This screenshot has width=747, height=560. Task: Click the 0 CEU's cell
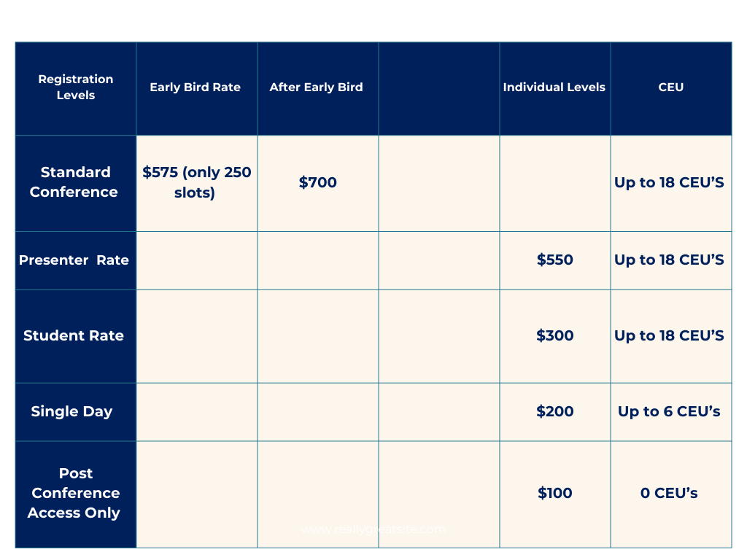671,494
